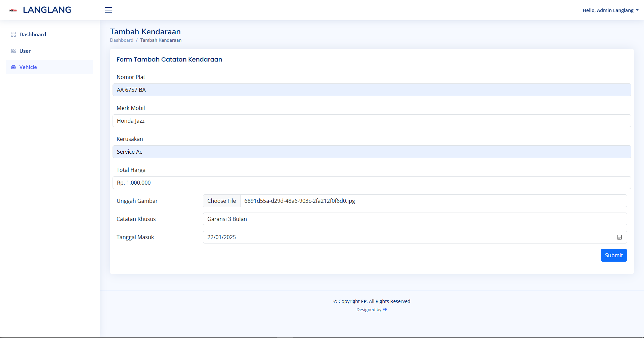644x338 pixels.
Task: Expand the Hello, Admin Langlang dropdown
Action: tap(610, 10)
